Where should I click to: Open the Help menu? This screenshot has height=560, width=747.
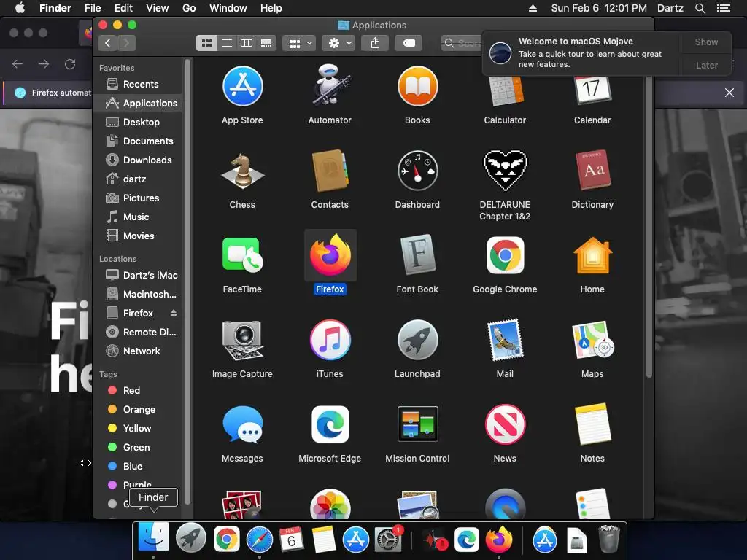pyautogui.click(x=271, y=8)
